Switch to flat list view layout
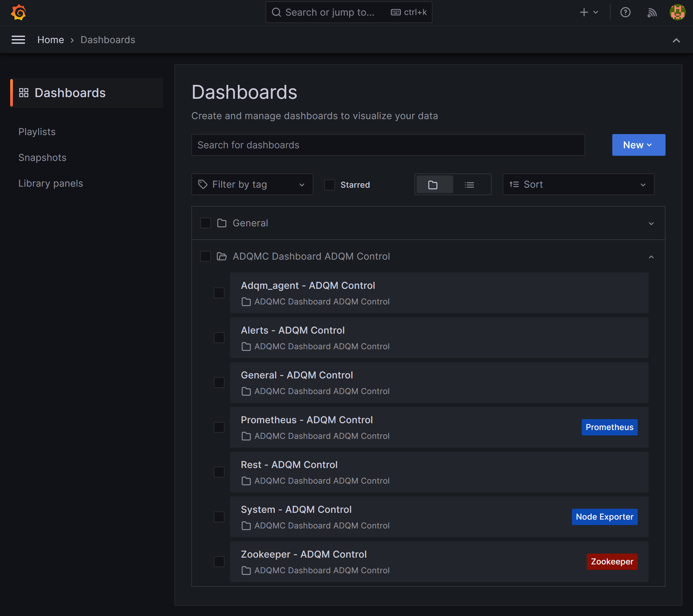The image size is (693, 616). click(x=469, y=184)
